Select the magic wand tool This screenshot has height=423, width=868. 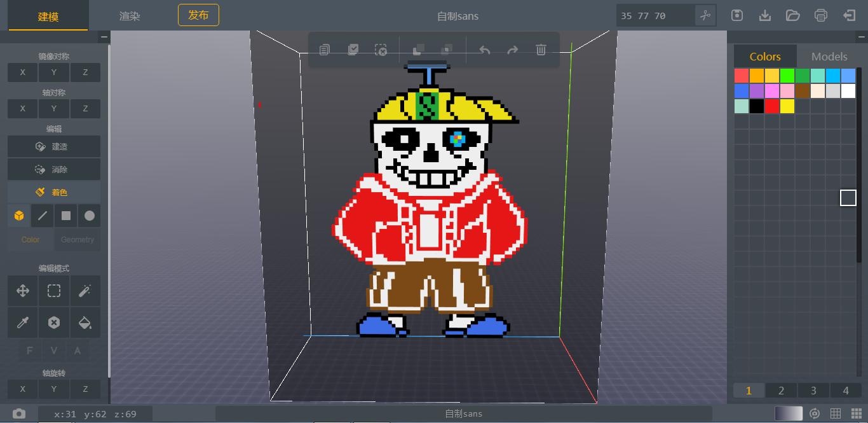point(85,291)
